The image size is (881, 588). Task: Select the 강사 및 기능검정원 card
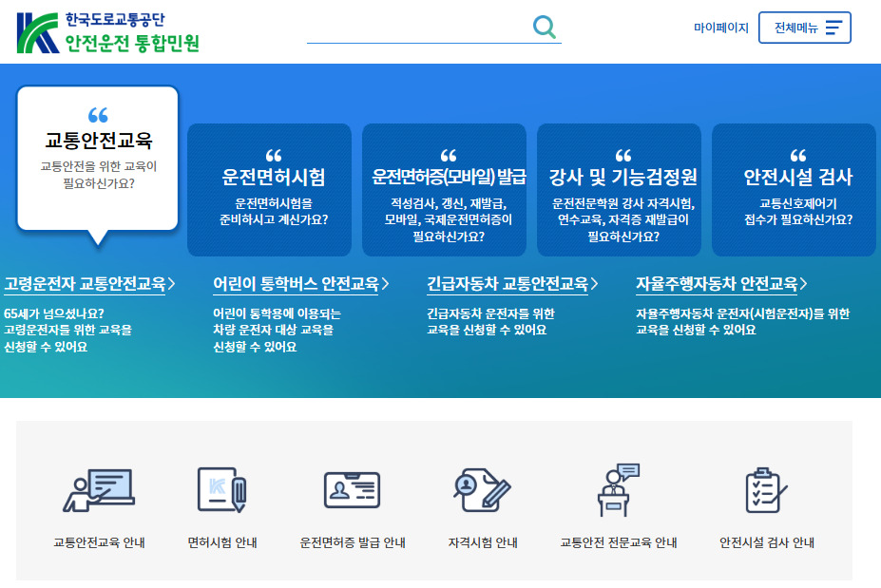click(618, 190)
